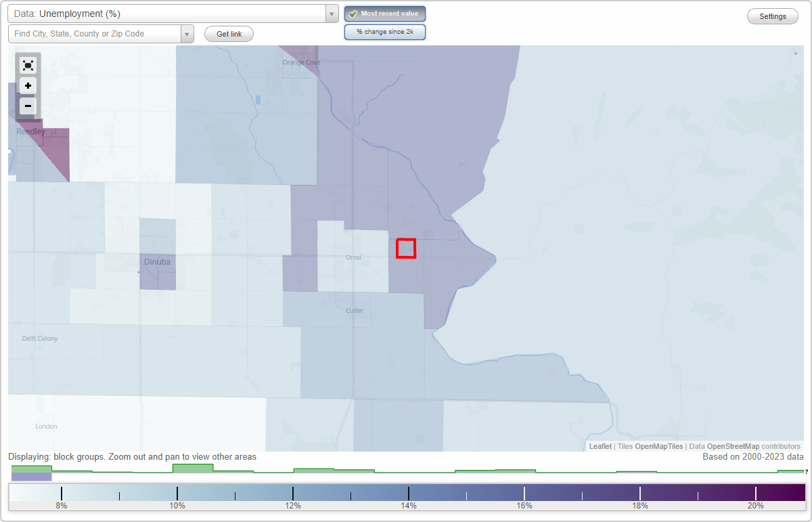Screen dimensions: 812x522
Task: Expand the Find City dropdown arrow
Action: (x=187, y=33)
